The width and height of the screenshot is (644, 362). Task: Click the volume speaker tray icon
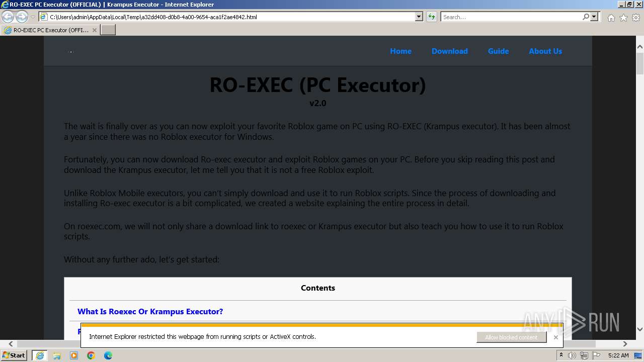point(572,355)
